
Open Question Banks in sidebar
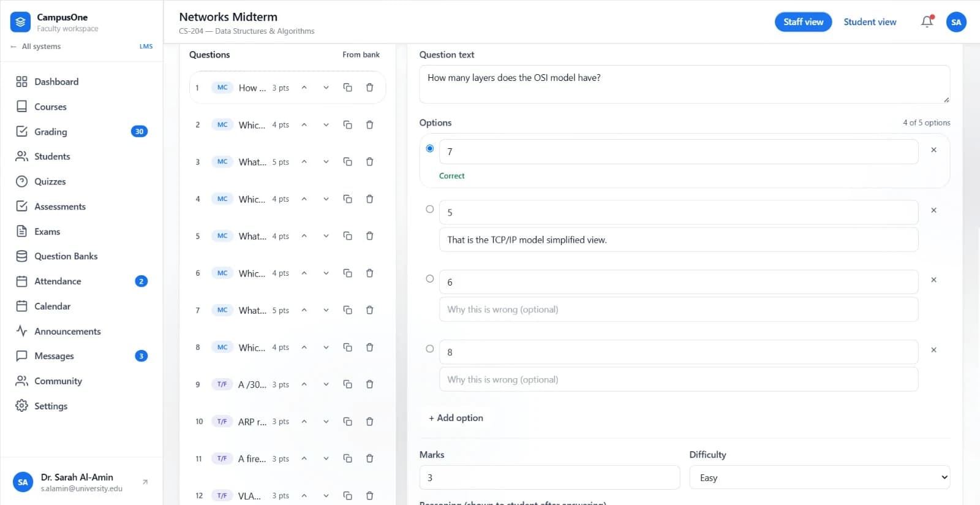81,256
